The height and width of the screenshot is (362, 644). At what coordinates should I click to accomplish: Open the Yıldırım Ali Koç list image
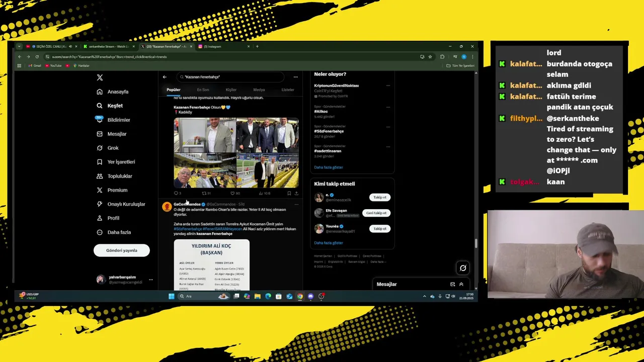(x=211, y=265)
